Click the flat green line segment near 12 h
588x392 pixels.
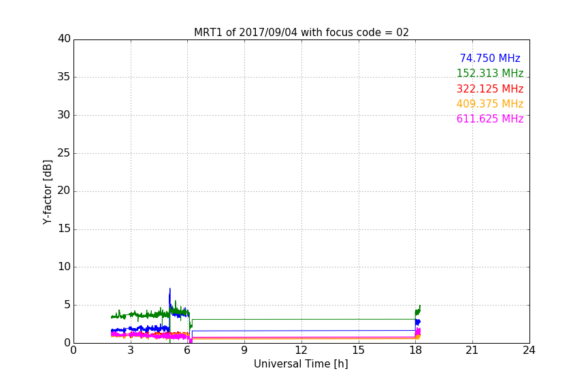pos(302,320)
